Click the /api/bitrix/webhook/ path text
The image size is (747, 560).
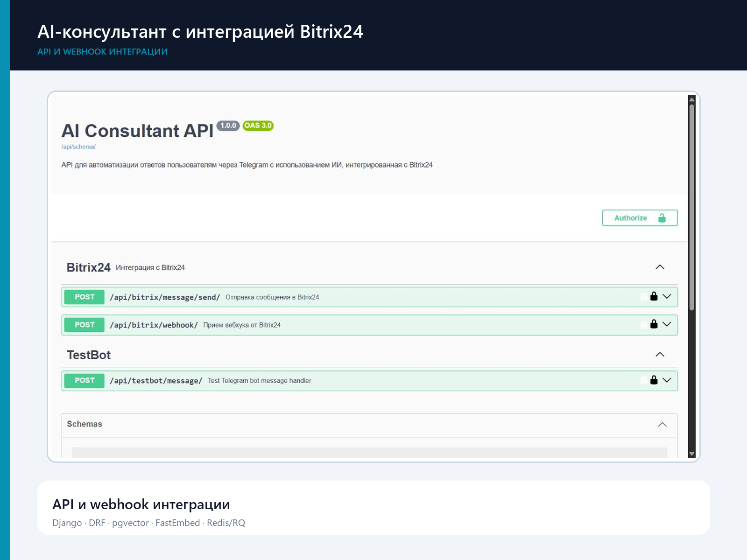(154, 325)
